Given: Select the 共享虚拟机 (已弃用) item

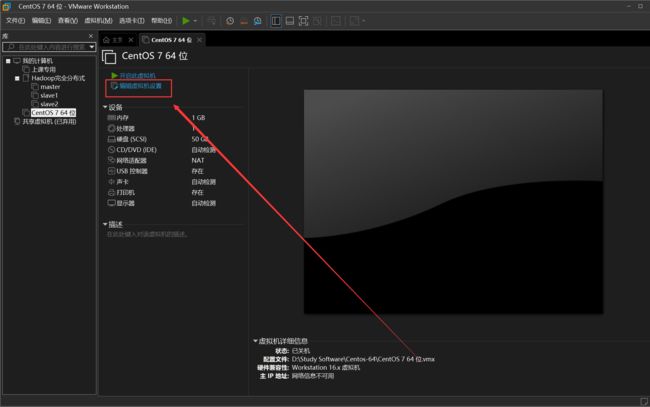Looking at the screenshot, I should click(49, 121).
